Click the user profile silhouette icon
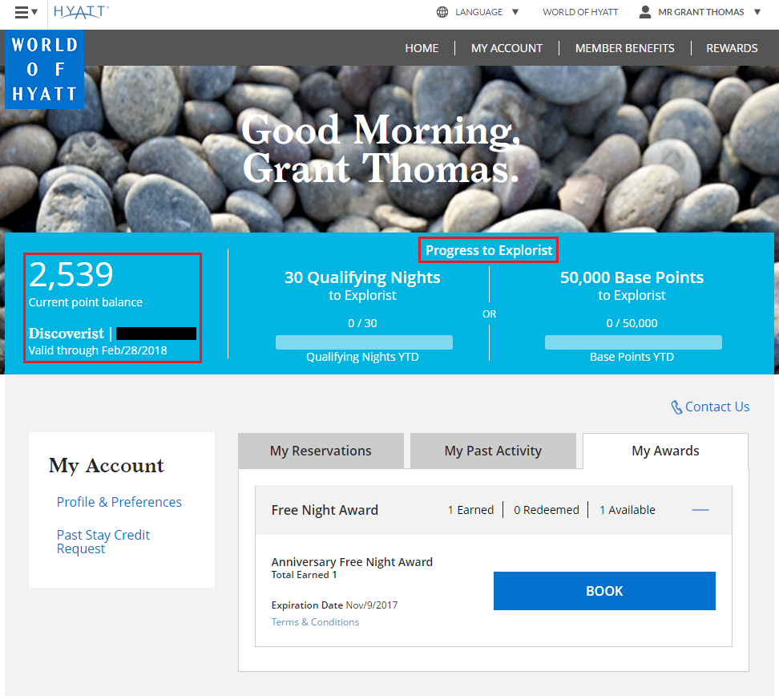This screenshot has width=779, height=700. 645,12
